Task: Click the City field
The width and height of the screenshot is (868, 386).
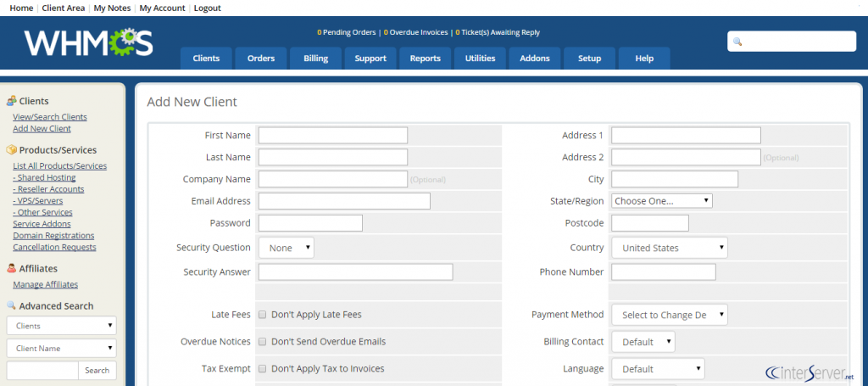Action: click(675, 179)
